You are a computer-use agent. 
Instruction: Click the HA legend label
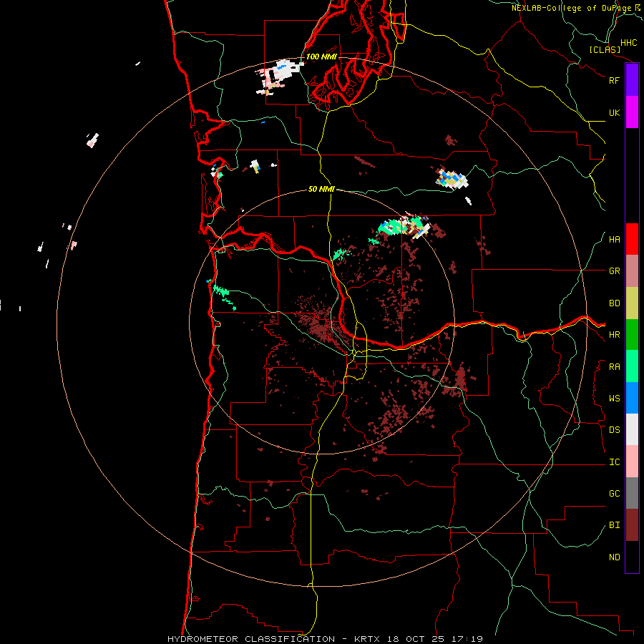point(614,240)
